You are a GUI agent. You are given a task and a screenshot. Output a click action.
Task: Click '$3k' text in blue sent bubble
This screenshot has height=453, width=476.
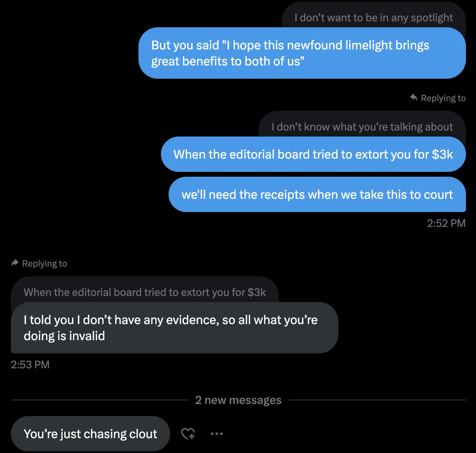(x=442, y=154)
